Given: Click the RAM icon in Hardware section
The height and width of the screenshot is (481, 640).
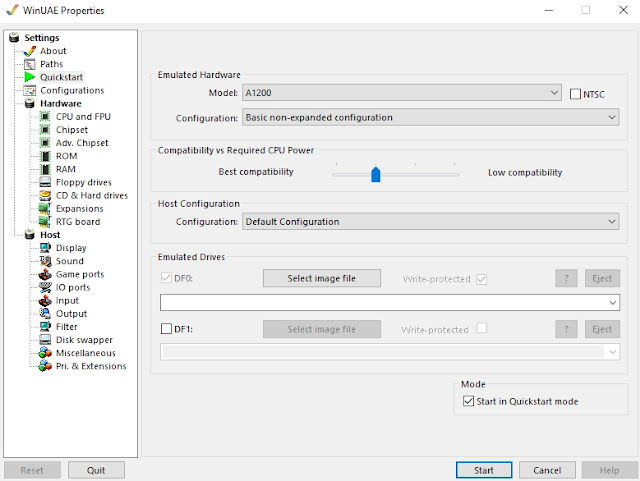Looking at the screenshot, I should (x=45, y=169).
